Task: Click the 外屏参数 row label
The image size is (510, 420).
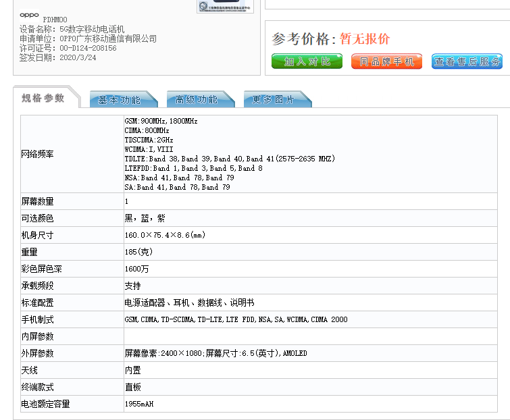Action: pyautogui.click(x=37, y=354)
